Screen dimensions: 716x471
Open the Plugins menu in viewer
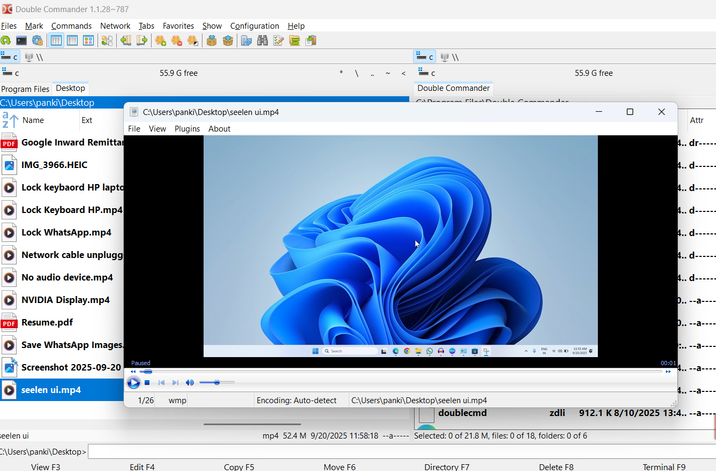pyautogui.click(x=187, y=129)
